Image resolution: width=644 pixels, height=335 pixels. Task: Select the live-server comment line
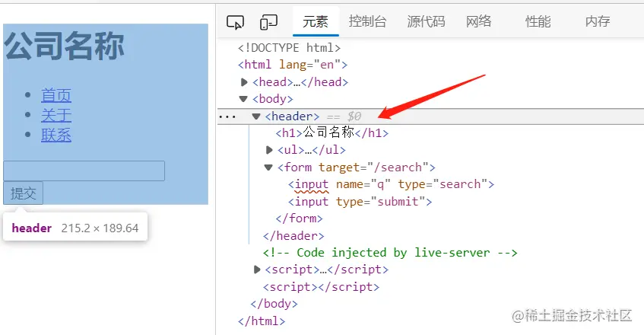[390, 253]
